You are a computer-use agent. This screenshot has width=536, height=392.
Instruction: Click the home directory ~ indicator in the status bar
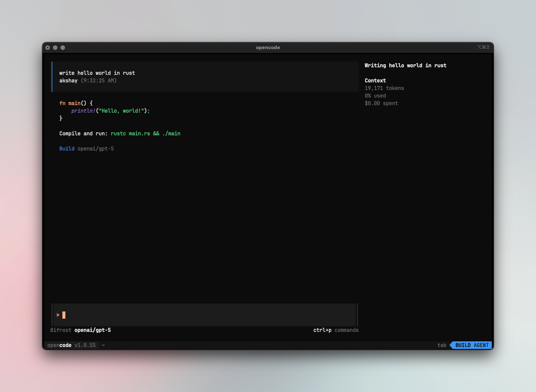[x=103, y=345]
